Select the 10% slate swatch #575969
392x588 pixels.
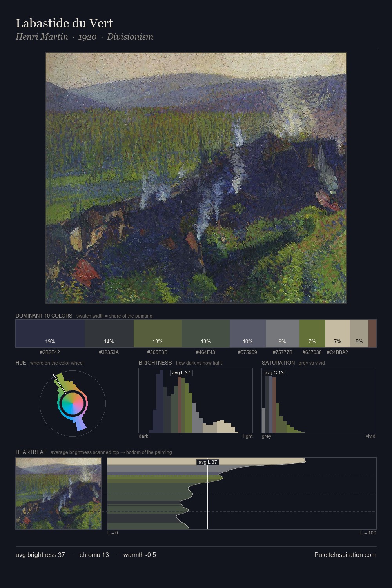tap(248, 334)
